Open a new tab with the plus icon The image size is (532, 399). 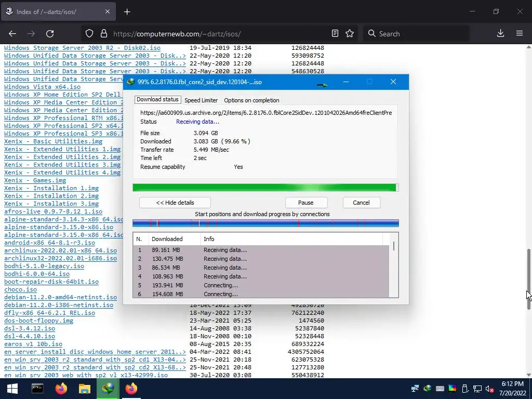coord(127,12)
